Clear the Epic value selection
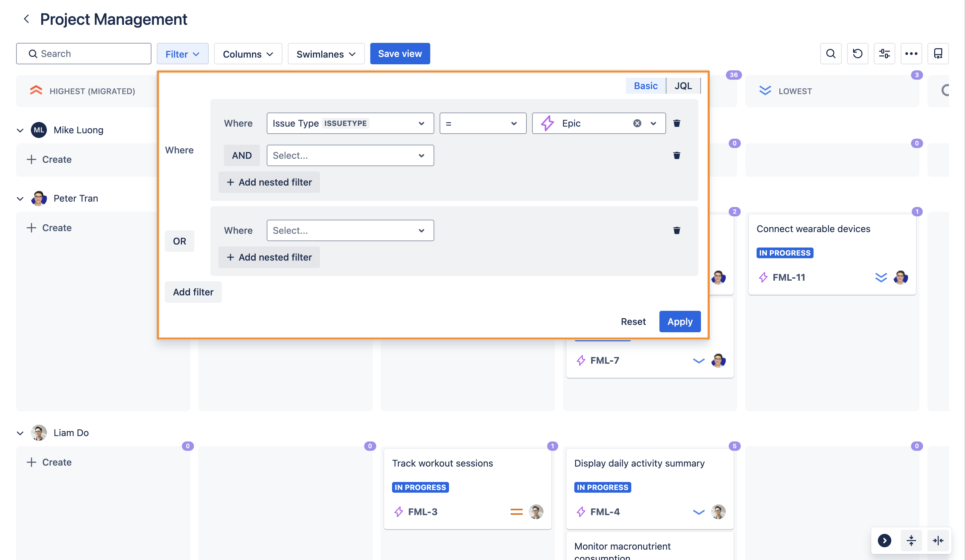The width and height of the screenshot is (965, 560). 637,123
